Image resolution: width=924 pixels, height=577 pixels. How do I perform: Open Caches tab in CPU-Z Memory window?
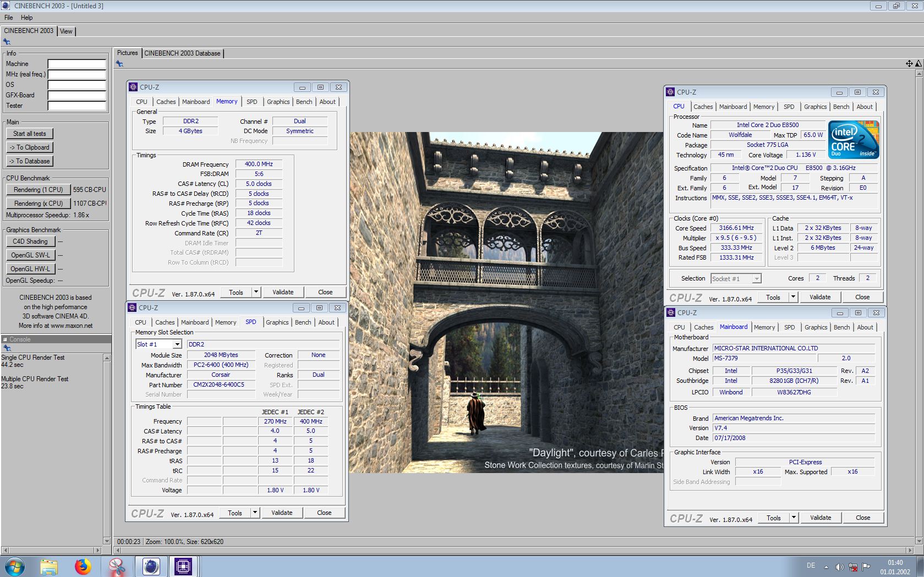tap(166, 102)
